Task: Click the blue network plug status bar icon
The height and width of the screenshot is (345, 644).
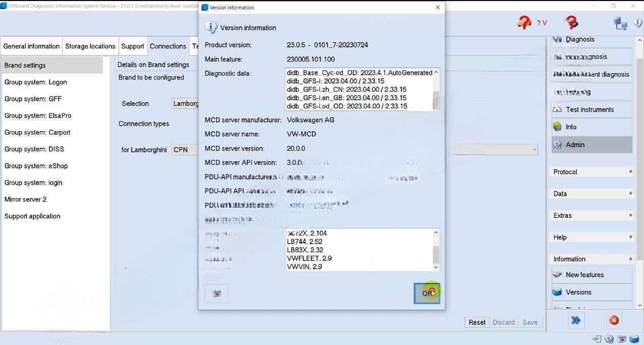Action: point(634,339)
